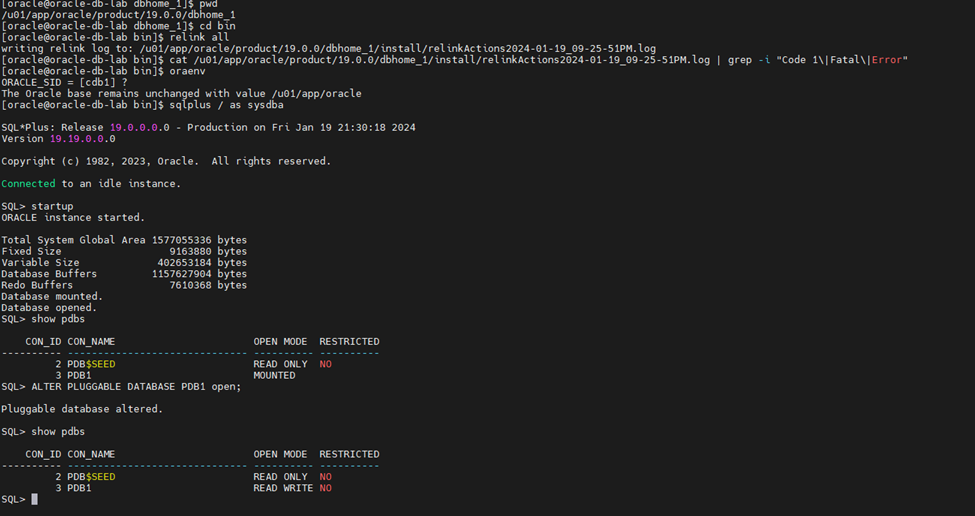Click the "Total System Global Area" line

pos(124,240)
